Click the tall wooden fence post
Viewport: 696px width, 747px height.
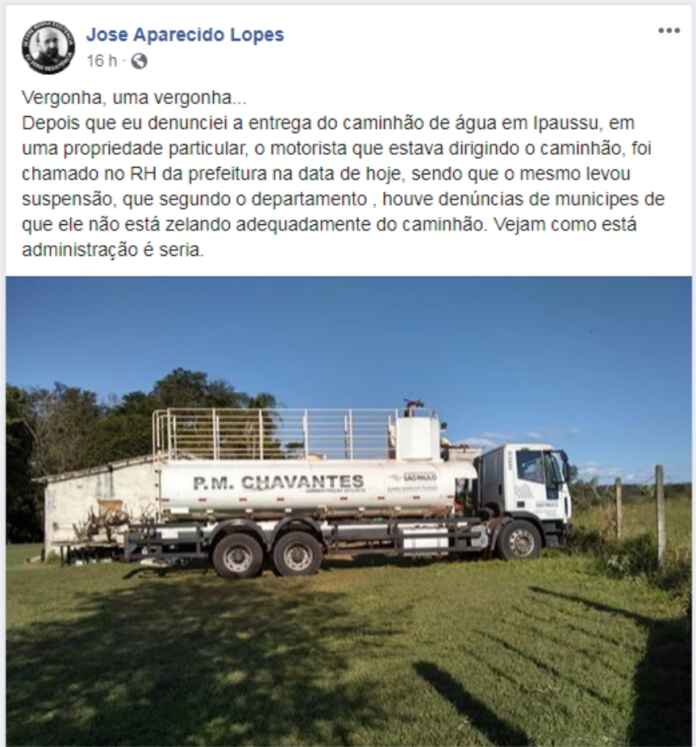click(659, 515)
